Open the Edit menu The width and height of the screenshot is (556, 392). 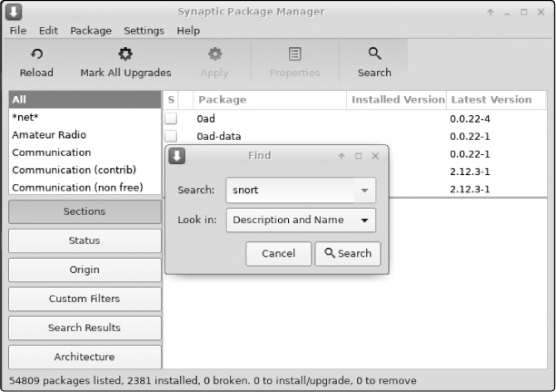[48, 31]
